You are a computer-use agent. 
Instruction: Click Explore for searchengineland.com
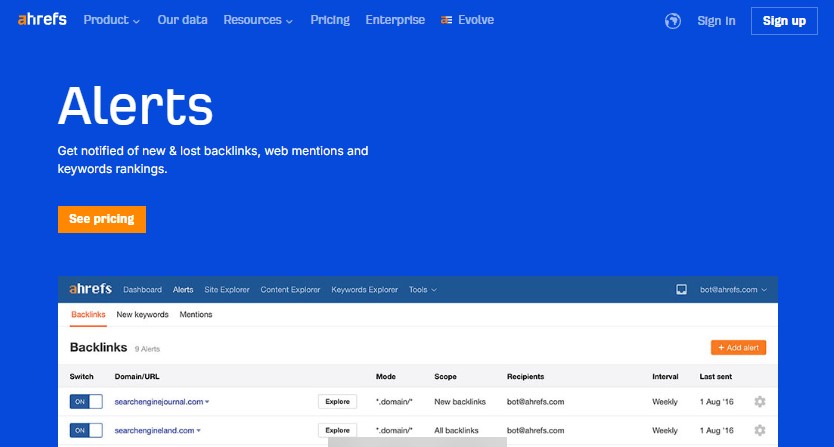[337, 430]
